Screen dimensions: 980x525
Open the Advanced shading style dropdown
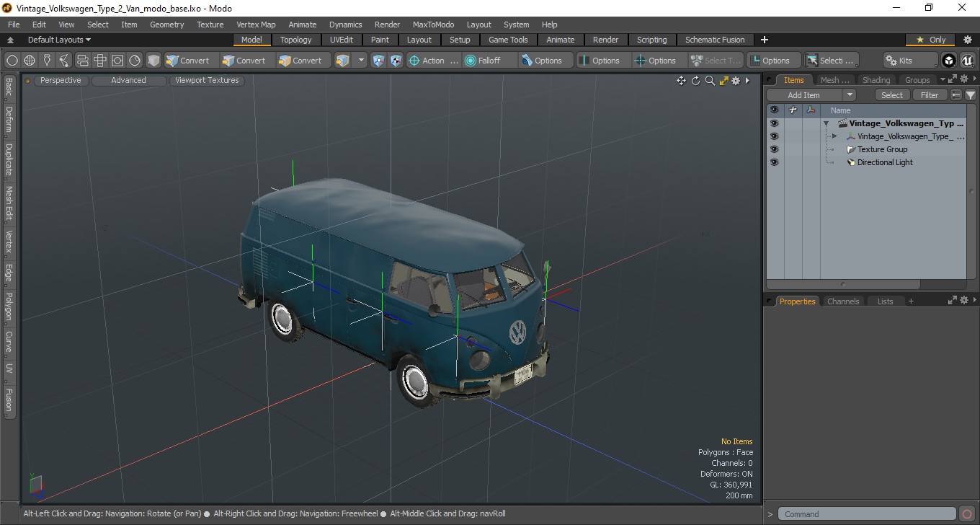click(x=128, y=81)
